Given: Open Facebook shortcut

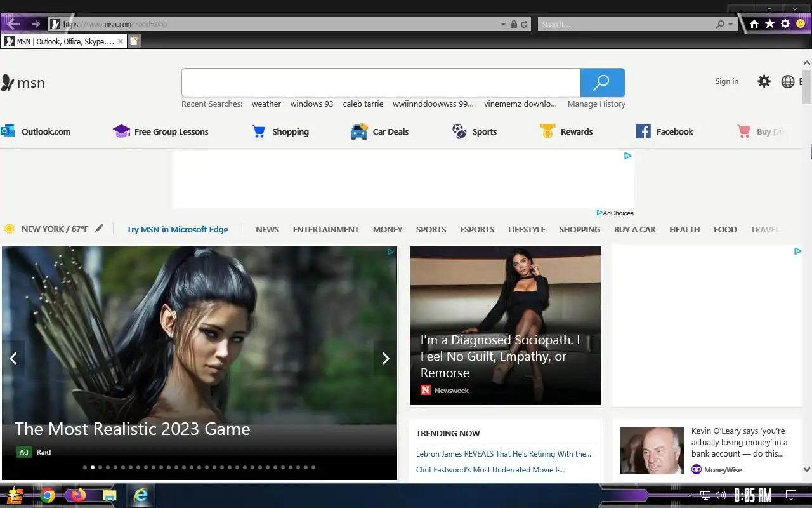Looking at the screenshot, I should 664,131.
